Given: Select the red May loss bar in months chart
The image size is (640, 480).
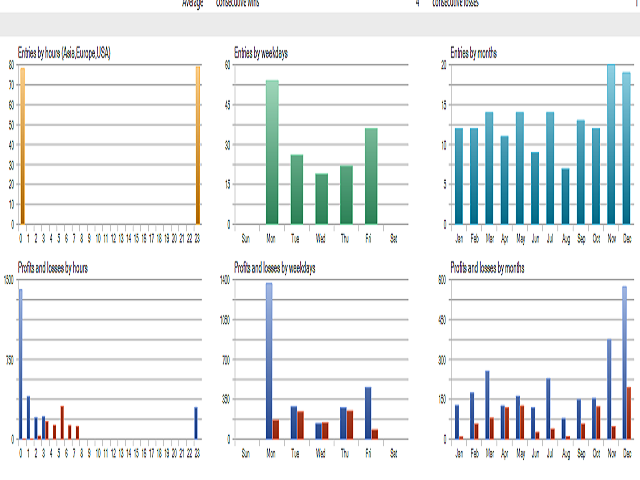Looking at the screenshot, I should click(522, 422).
